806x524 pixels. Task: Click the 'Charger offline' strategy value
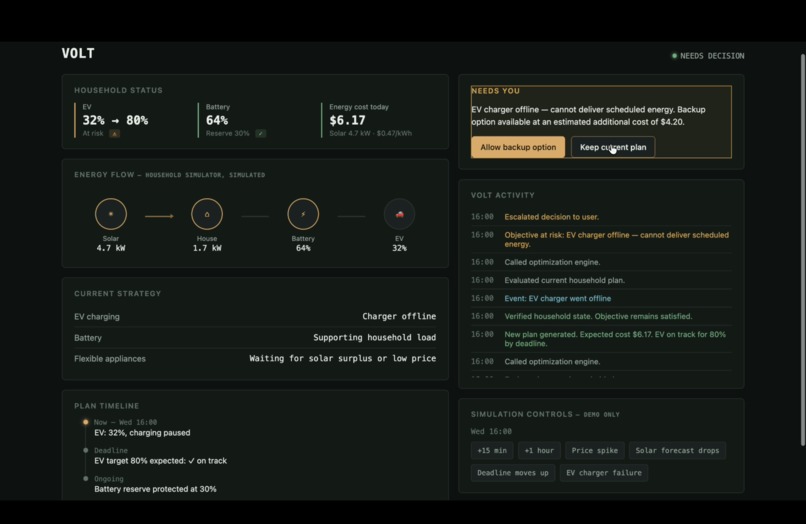[x=399, y=316]
